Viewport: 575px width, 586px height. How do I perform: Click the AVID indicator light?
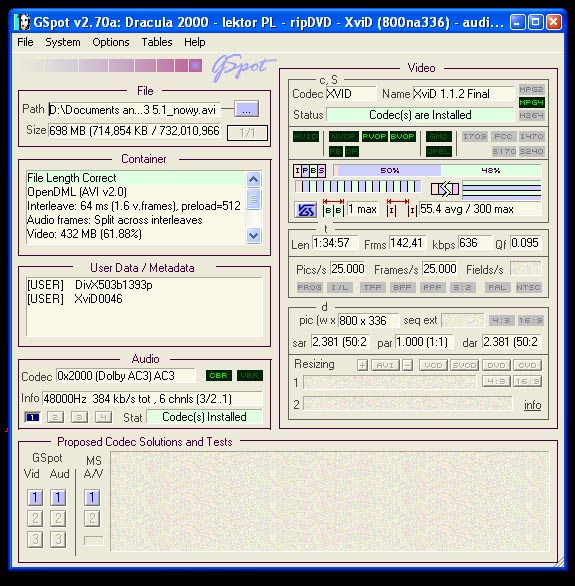(x=306, y=137)
